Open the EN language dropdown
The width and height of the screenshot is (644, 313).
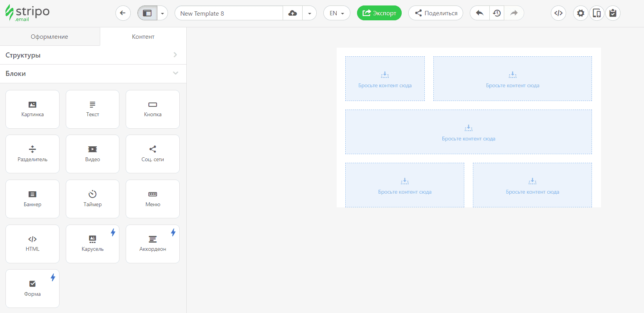(x=337, y=13)
